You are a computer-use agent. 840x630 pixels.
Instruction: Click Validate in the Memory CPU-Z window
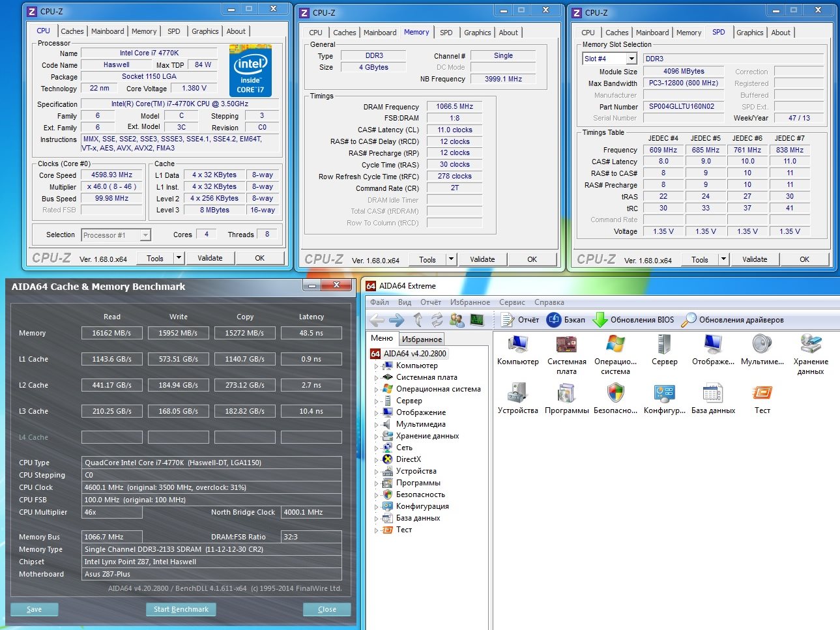click(482, 259)
